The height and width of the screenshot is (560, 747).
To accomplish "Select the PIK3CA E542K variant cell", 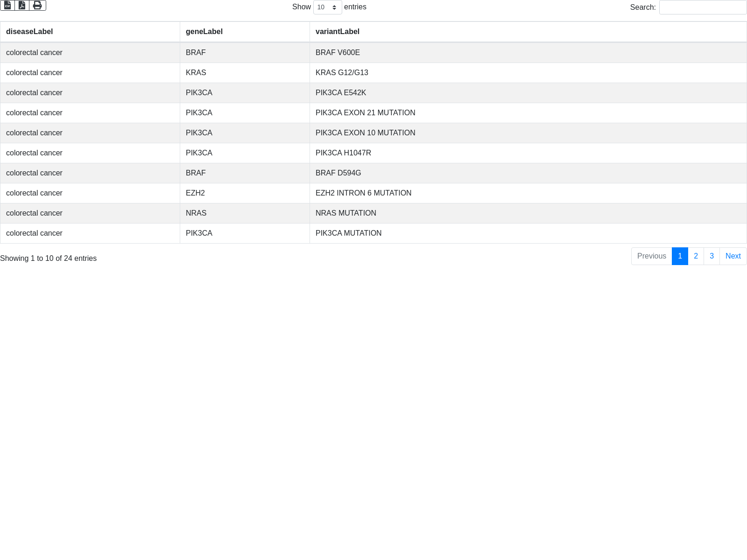I will (x=528, y=93).
